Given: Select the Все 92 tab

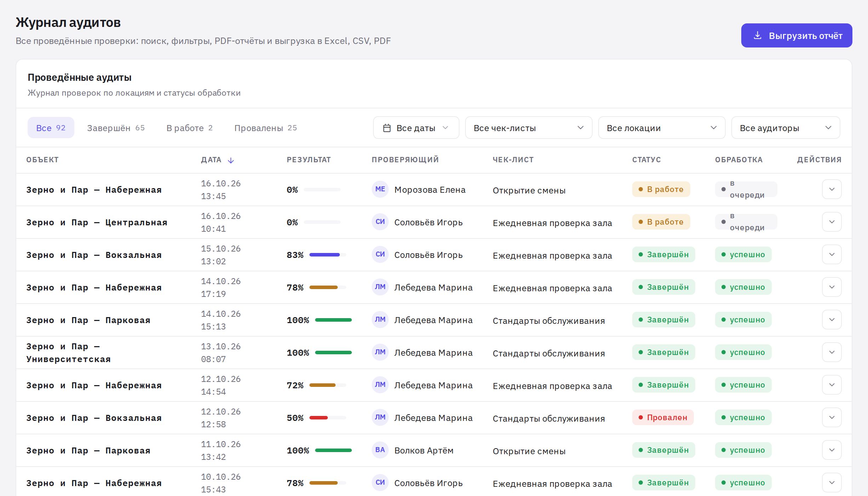Looking at the screenshot, I should [51, 128].
